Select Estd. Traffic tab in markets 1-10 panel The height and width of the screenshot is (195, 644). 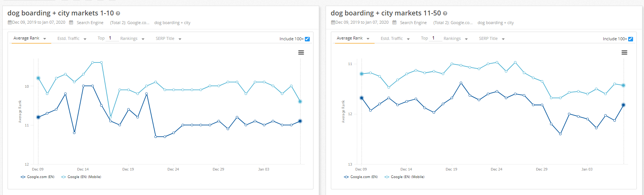[68, 38]
